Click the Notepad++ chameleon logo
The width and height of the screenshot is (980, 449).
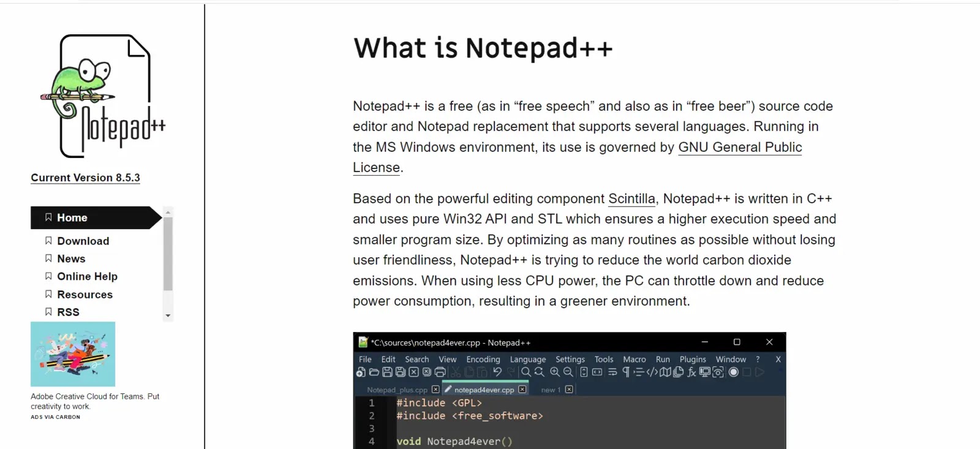tap(103, 96)
